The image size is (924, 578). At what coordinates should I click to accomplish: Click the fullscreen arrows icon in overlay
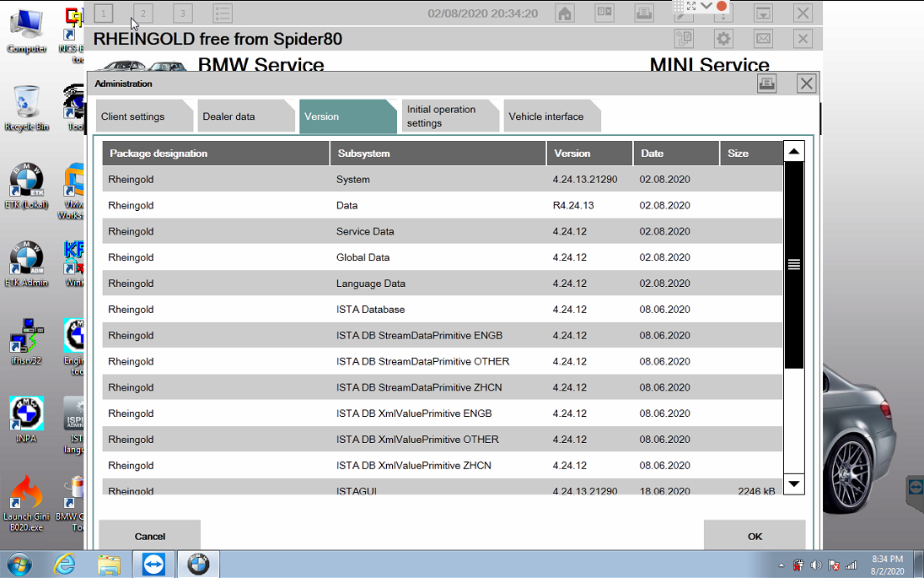[x=691, y=6]
